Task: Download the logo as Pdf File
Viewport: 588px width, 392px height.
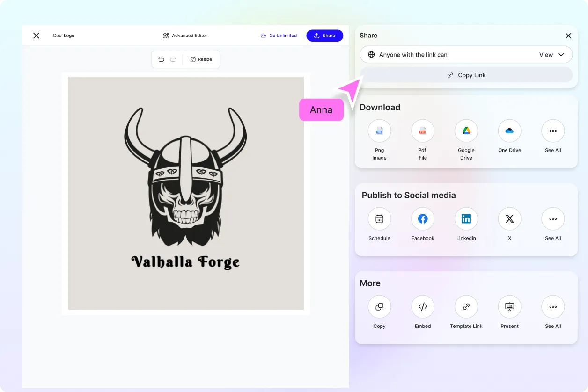Action: (423, 131)
